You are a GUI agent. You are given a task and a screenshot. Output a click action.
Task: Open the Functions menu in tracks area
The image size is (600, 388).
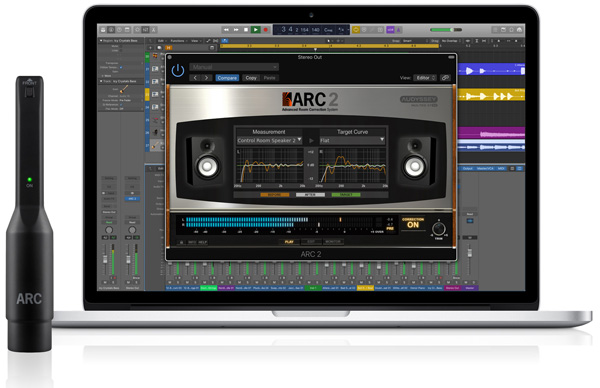pos(178,41)
